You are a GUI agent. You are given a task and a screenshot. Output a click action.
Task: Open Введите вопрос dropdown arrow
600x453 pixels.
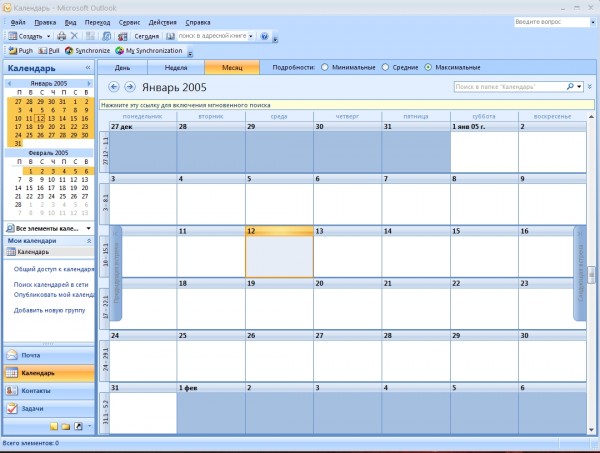(592, 22)
